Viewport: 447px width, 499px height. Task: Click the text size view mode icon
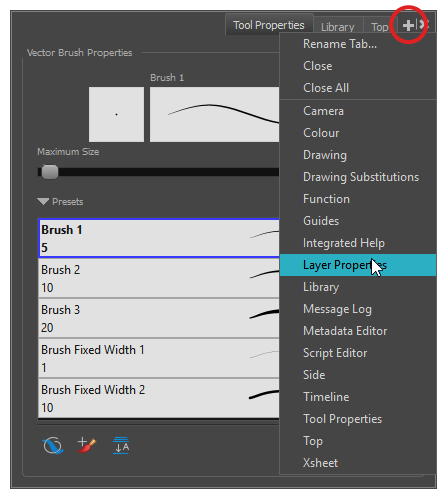click(x=121, y=445)
